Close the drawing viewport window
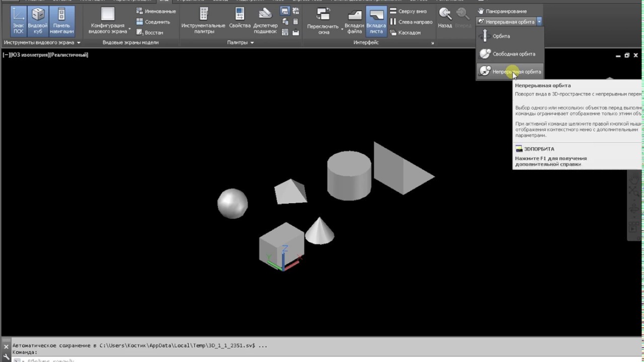Viewport: 644px width, 362px height. (636, 56)
